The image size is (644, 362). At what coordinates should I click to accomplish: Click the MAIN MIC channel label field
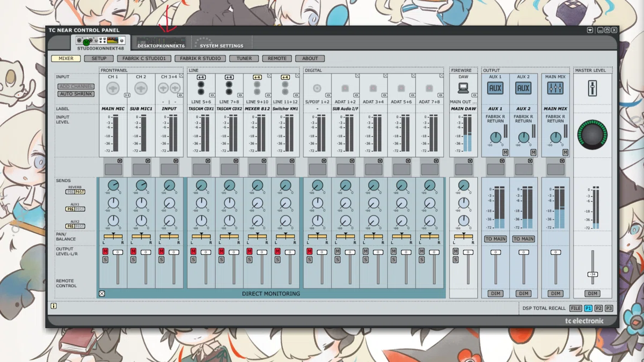pyautogui.click(x=113, y=108)
